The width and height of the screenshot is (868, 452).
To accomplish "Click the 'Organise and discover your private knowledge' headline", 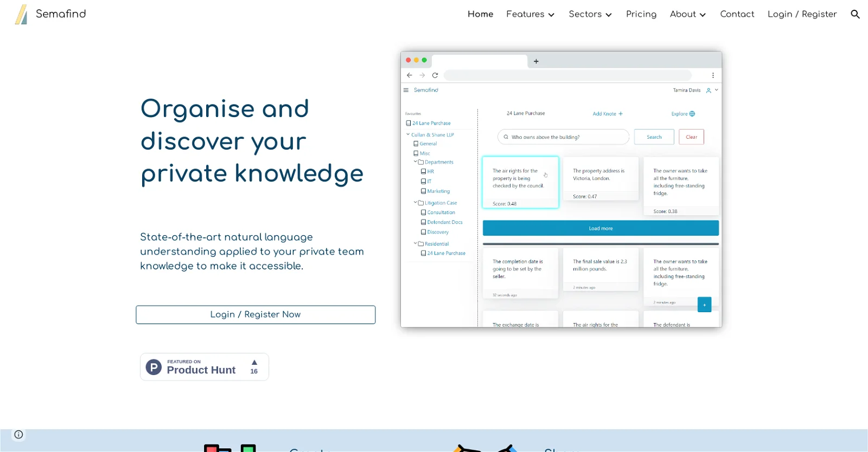I will [x=252, y=141].
